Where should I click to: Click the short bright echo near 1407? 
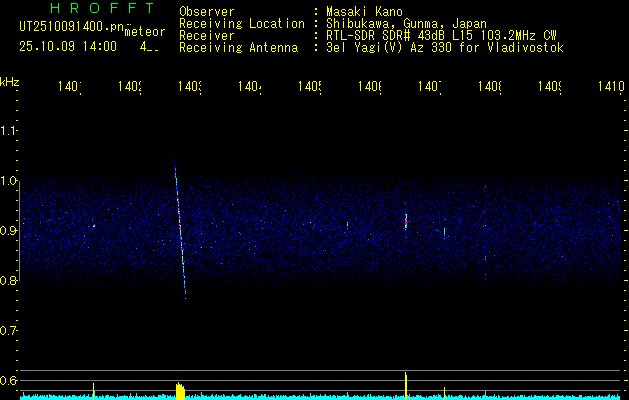[x=406, y=220]
